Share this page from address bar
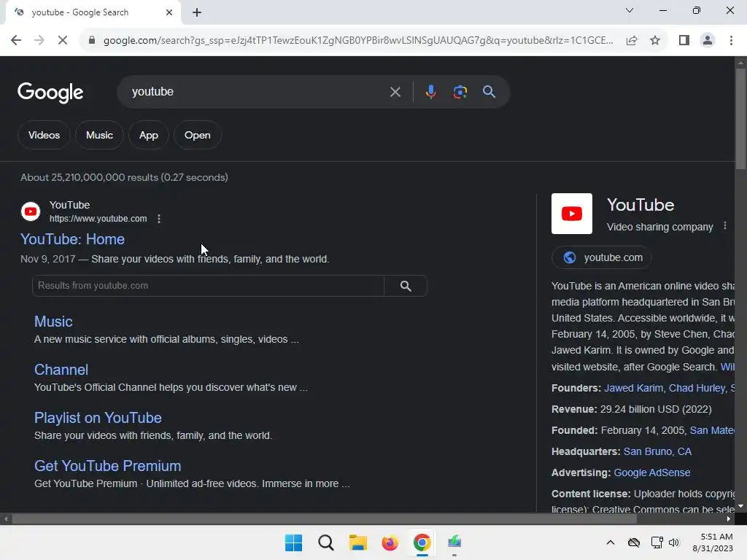The height and width of the screenshot is (560, 747). pyautogui.click(x=632, y=41)
